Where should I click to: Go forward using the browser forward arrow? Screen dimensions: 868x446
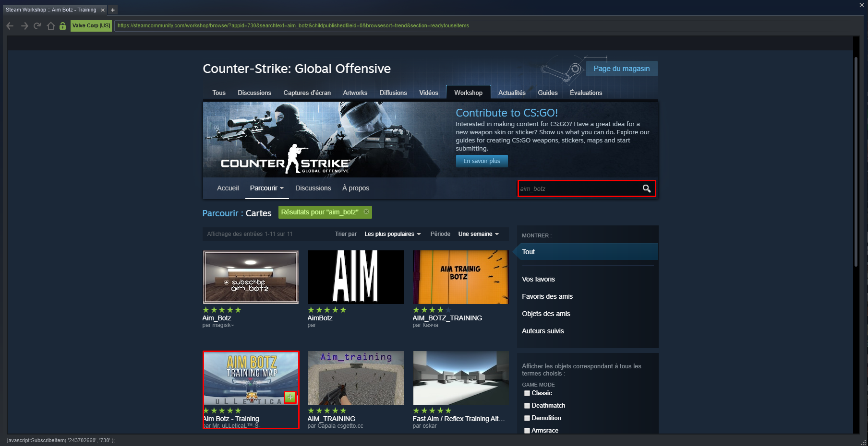click(24, 26)
